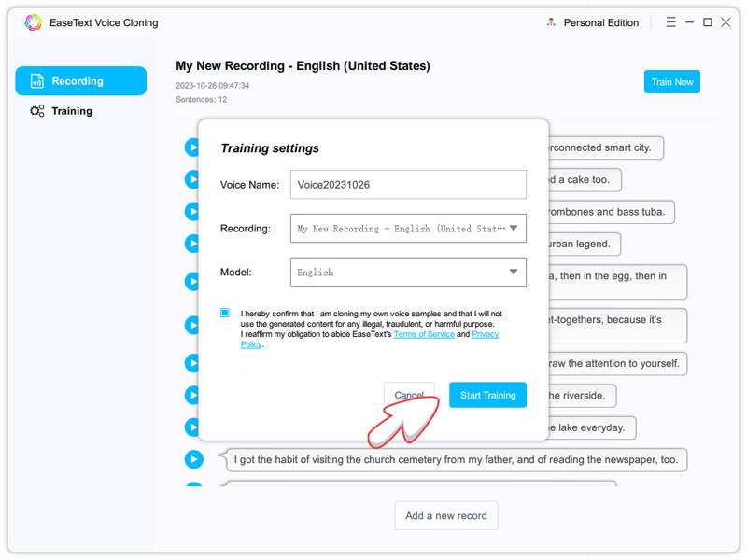Select the 'urban legend.' sentence bubble
This screenshot has height=560, width=747.
point(585,244)
